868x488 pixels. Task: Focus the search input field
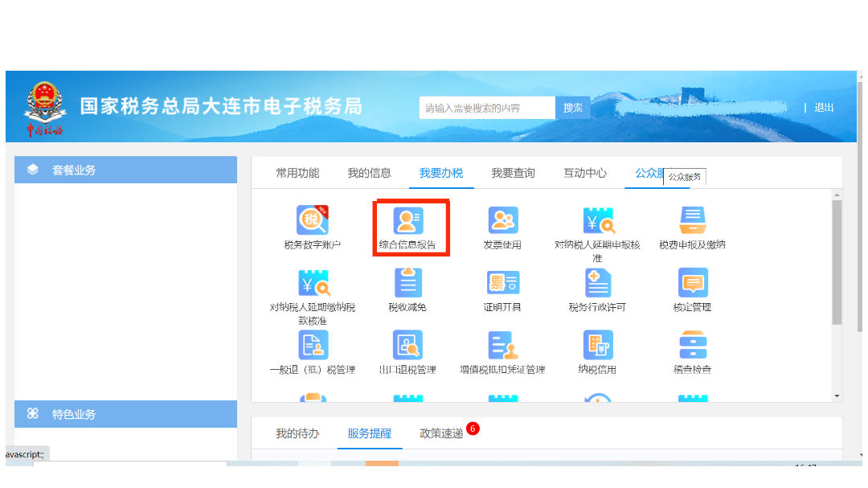point(487,108)
